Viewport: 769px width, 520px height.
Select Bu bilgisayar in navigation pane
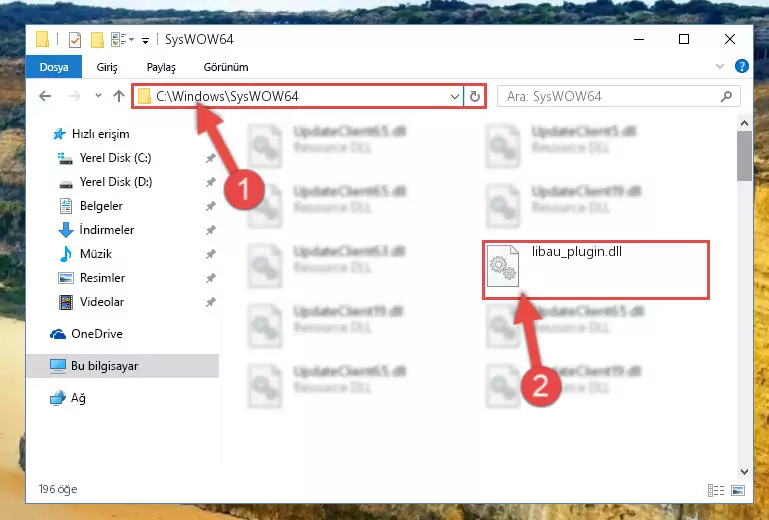click(x=123, y=366)
